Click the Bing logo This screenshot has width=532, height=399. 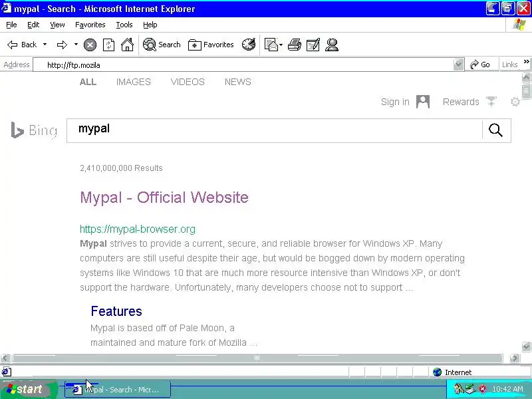point(34,130)
